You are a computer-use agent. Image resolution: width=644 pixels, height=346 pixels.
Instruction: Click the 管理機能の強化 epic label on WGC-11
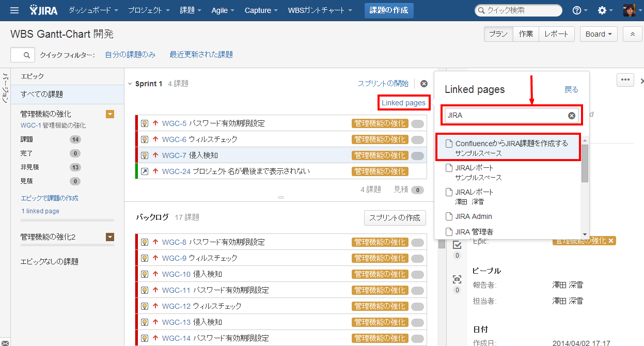[380, 290]
